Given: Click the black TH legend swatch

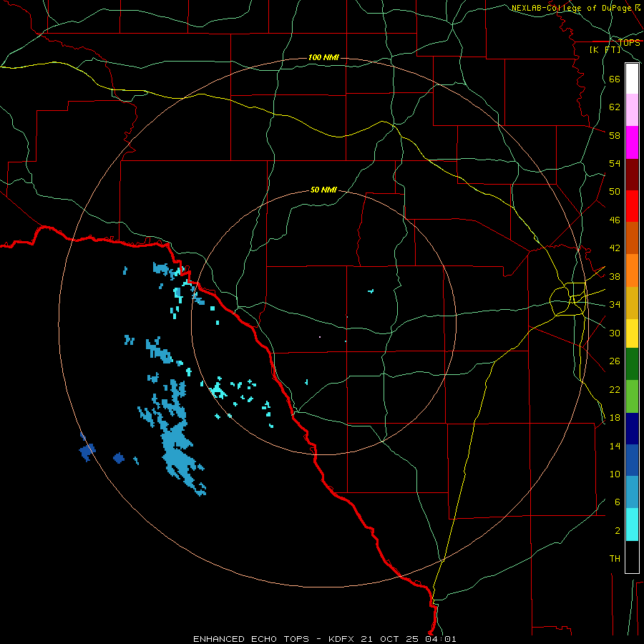Looking at the screenshot, I should (632, 557).
